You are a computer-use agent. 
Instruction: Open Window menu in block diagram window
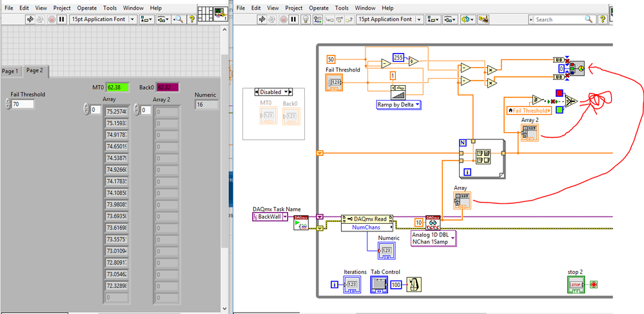pos(365,8)
